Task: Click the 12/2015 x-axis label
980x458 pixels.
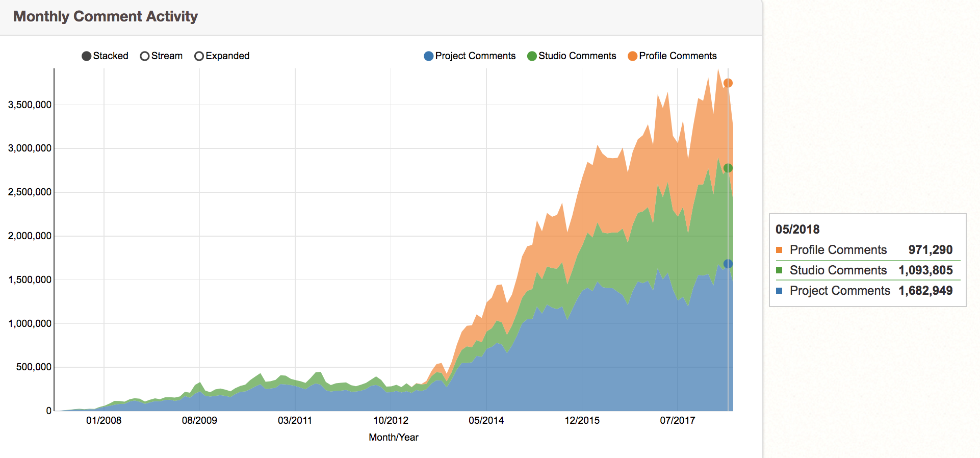Action: pyautogui.click(x=582, y=420)
